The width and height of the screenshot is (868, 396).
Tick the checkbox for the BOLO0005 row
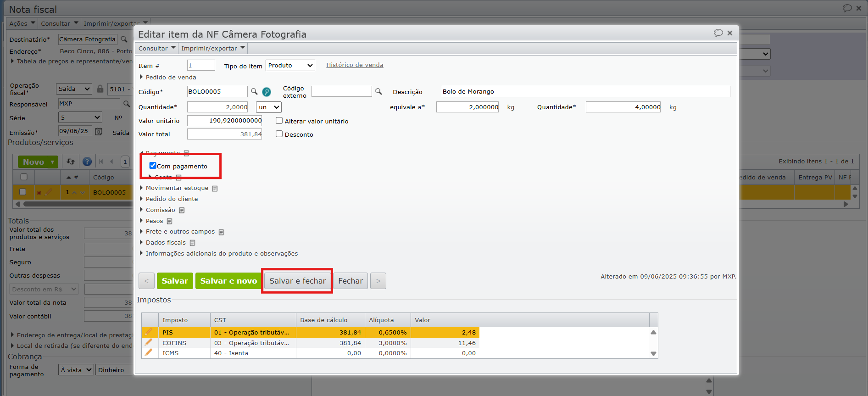[x=22, y=192]
